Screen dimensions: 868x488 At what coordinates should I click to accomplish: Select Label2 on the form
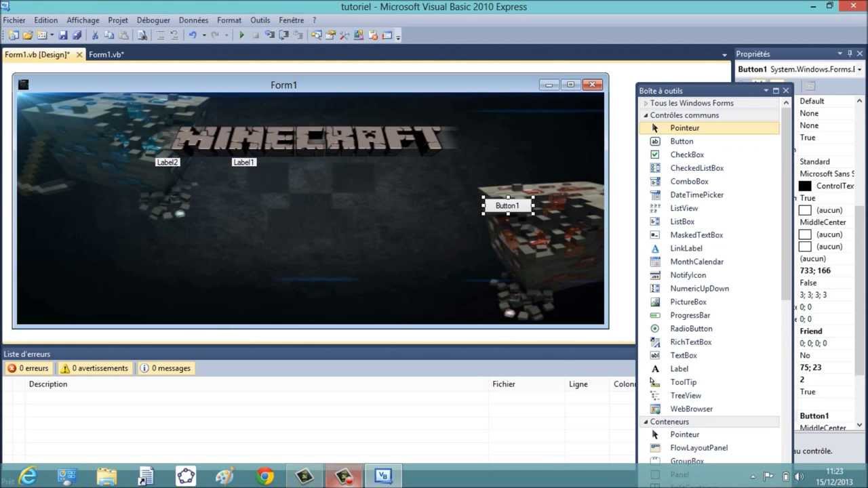[x=167, y=162]
